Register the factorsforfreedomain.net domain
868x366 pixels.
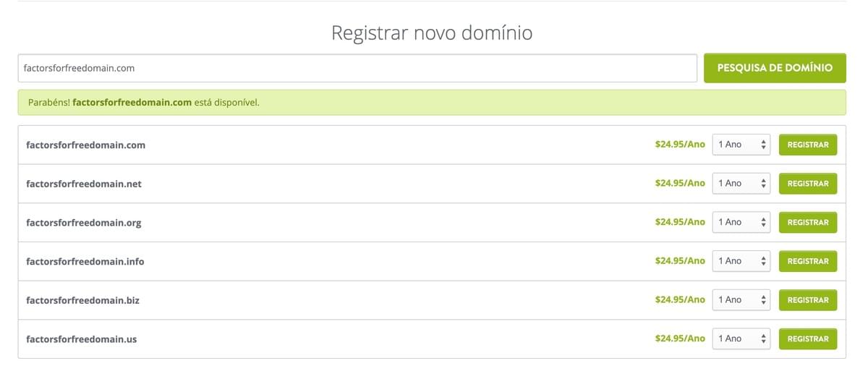[x=807, y=184]
